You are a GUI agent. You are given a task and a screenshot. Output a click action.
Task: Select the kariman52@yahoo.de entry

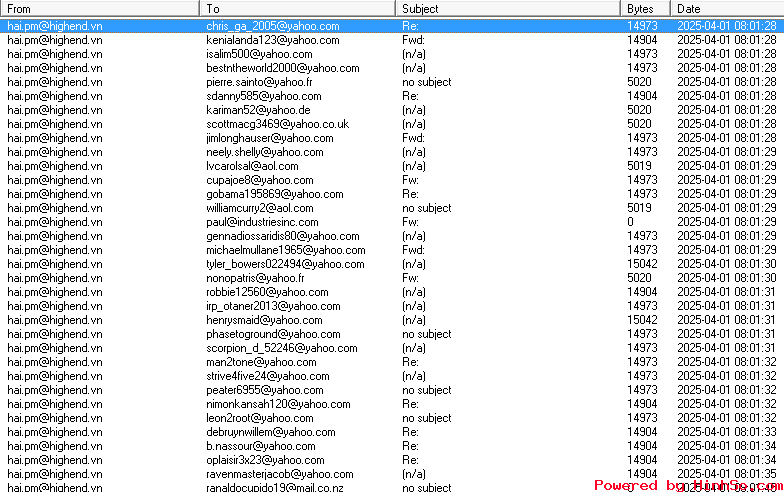coord(392,110)
